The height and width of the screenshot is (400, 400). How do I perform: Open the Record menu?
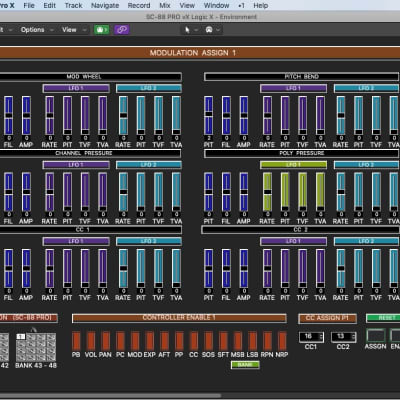139,6
